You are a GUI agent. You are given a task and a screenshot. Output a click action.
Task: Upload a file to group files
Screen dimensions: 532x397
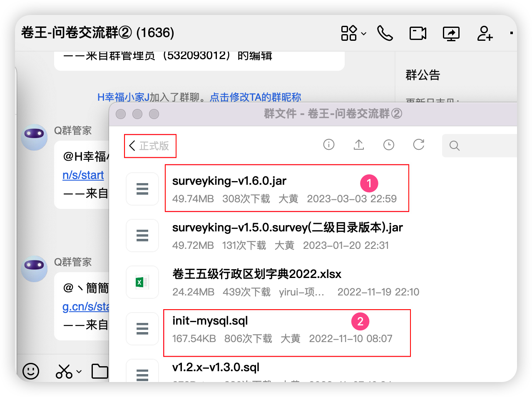[359, 145]
